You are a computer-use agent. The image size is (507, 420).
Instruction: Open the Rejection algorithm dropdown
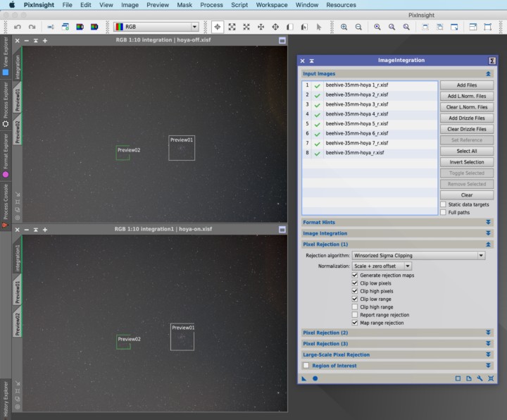(x=418, y=256)
